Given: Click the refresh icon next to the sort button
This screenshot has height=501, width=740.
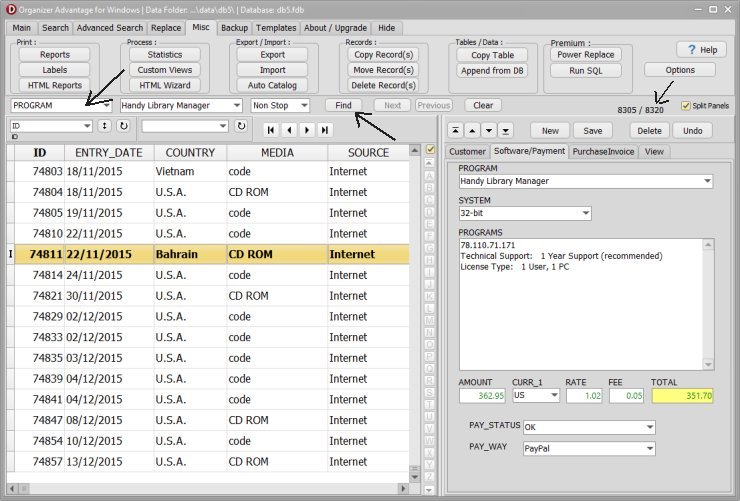Looking at the screenshot, I should point(123,126).
